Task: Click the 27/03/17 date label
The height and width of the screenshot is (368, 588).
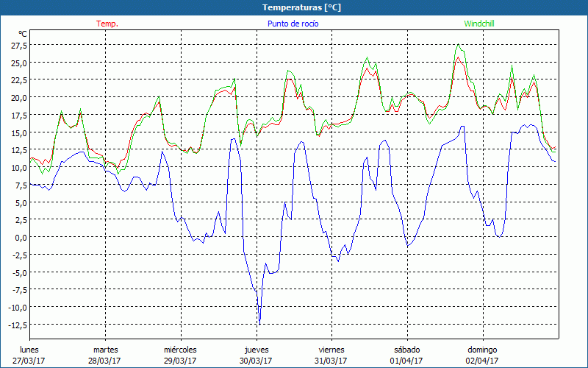Action: pos(29,361)
